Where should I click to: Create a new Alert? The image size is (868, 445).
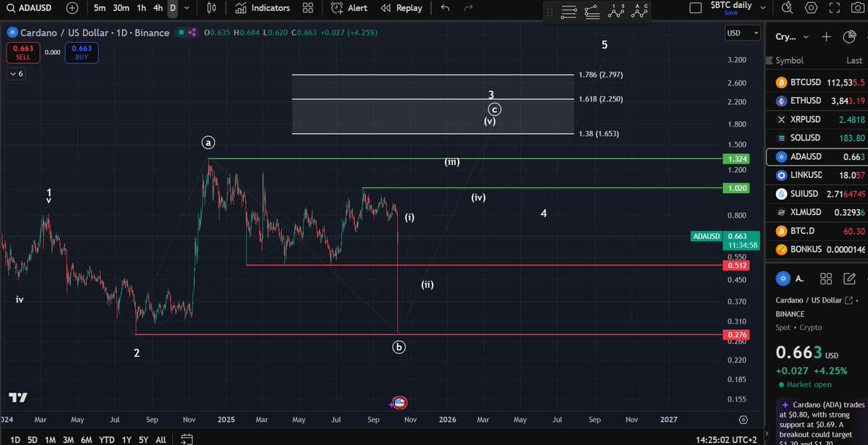[349, 8]
